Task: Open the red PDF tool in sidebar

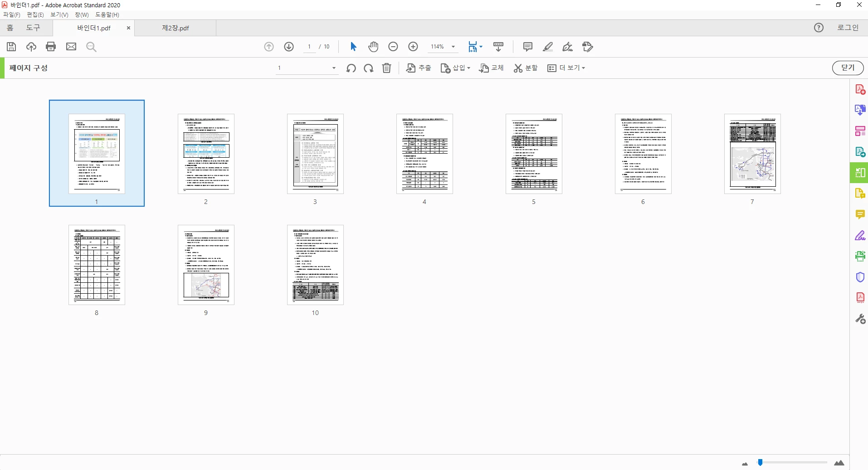Action: click(860, 298)
